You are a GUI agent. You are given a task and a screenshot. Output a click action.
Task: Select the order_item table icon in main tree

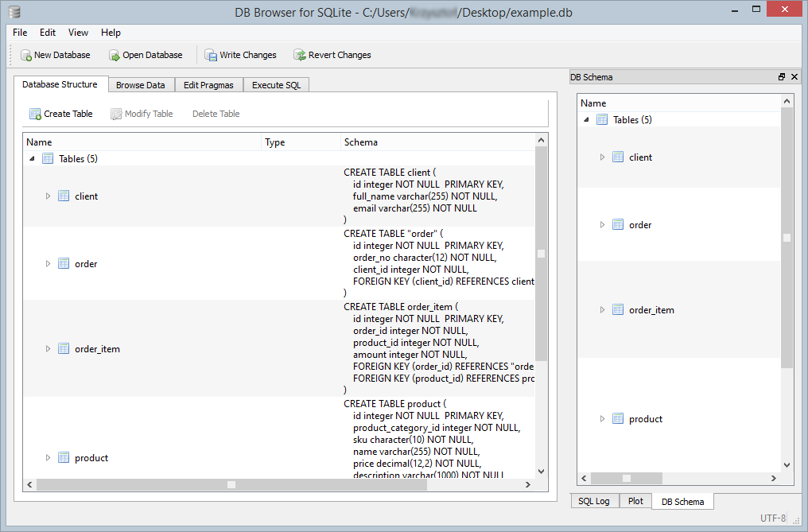[x=64, y=348]
